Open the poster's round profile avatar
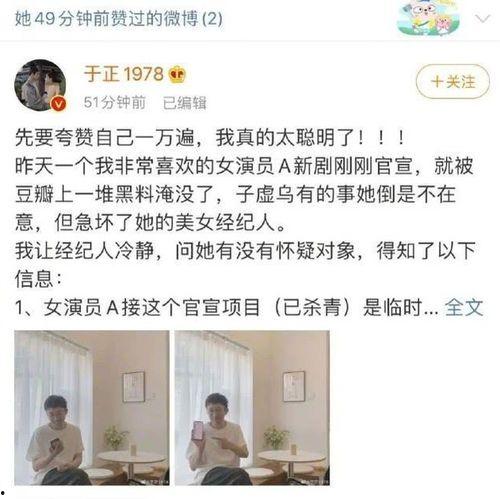Screen dimensions: 500x499 point(40,85)
